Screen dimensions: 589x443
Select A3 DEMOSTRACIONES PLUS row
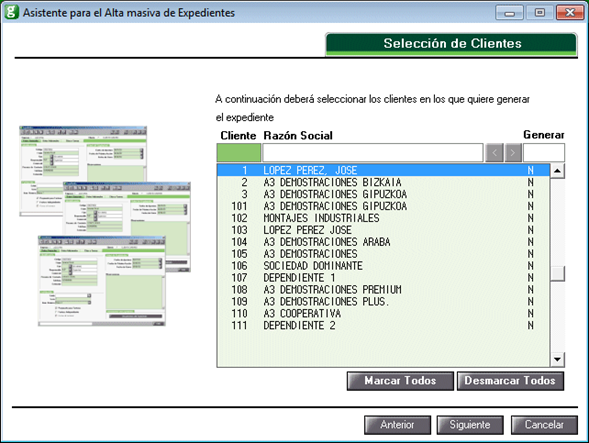[383, 302]
